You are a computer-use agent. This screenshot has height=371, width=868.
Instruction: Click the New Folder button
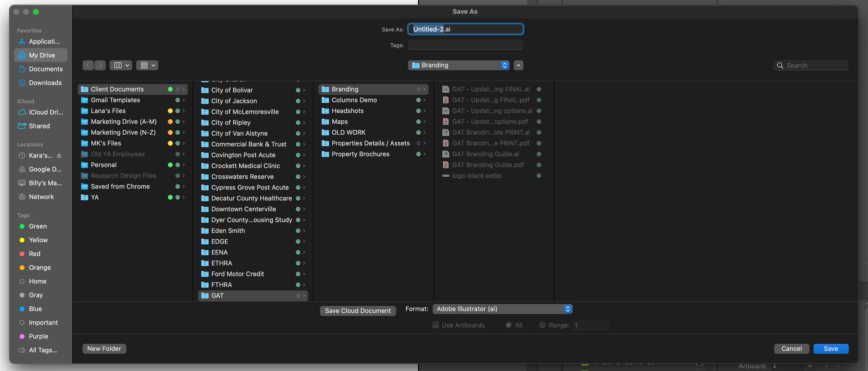click(x=104, y=348)
